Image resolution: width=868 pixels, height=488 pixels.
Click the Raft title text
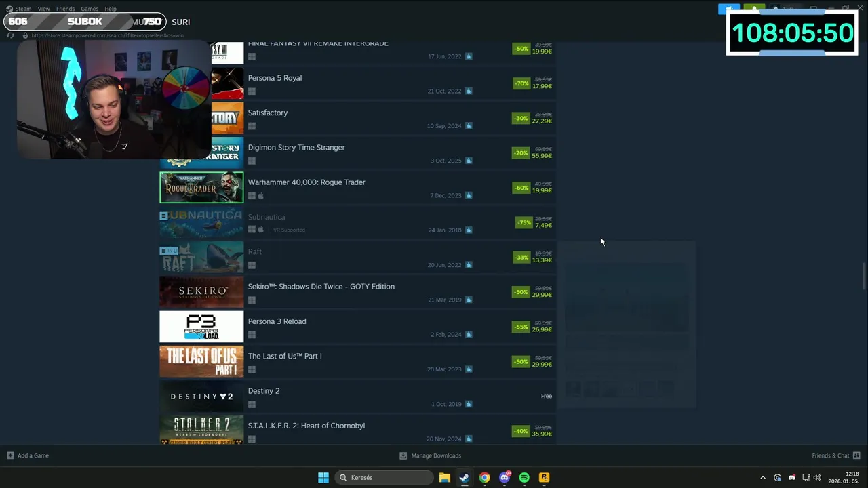pos(255,251)
